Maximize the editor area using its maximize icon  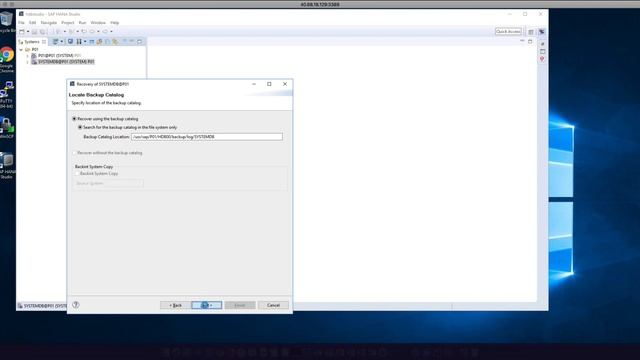[530, 41]
